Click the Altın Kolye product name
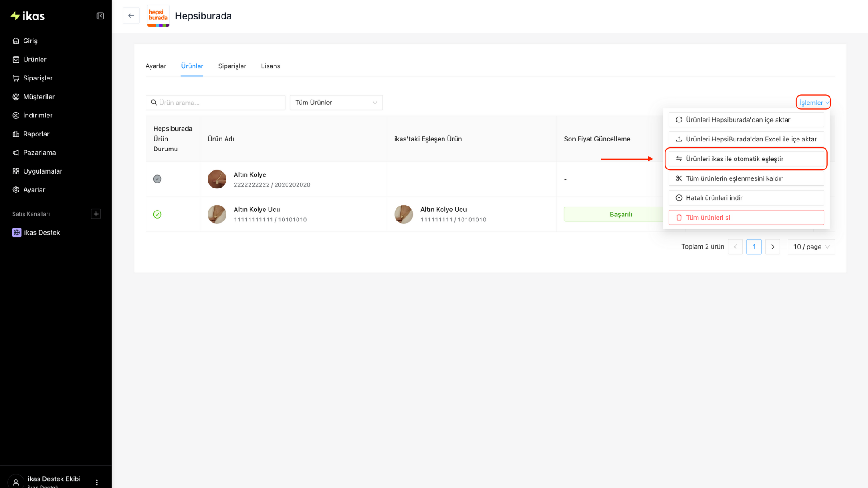This screenshot has height=488, width=868. tap(250, 174)
